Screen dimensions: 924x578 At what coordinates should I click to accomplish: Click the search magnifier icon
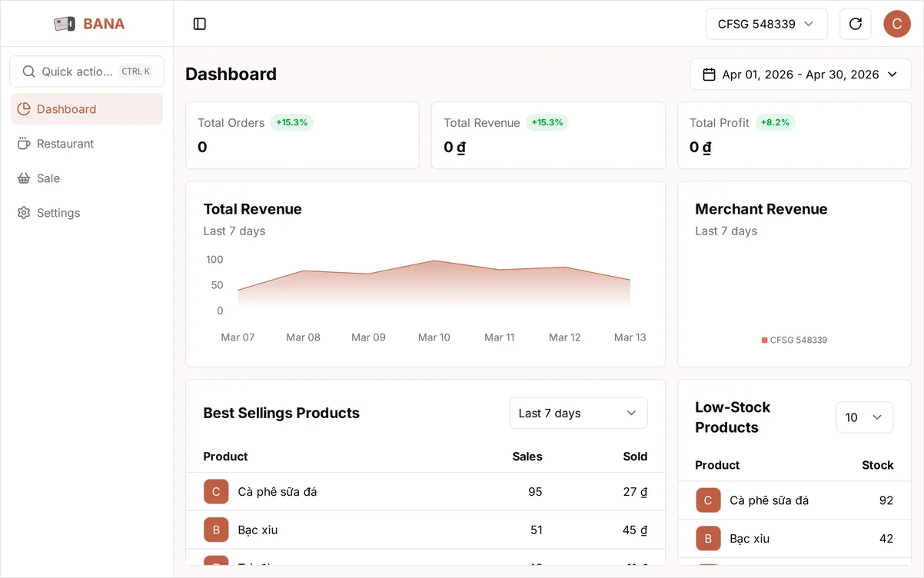pos(29,71)
